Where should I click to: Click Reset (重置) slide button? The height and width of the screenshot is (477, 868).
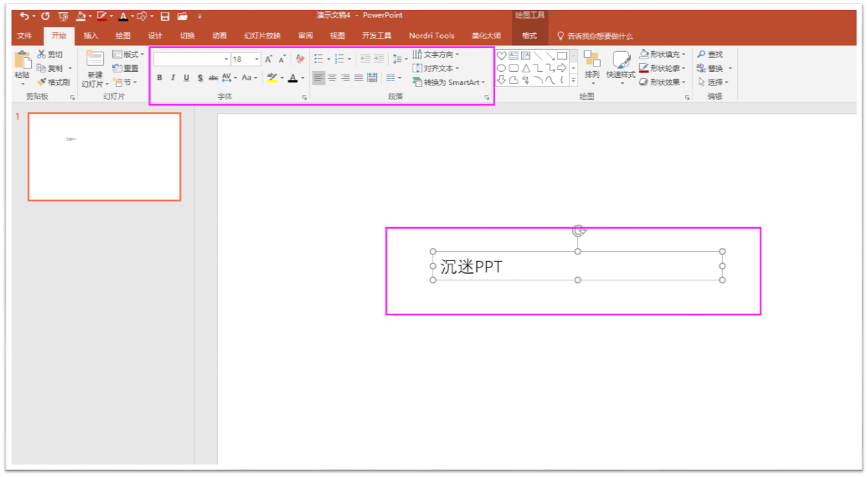(x=126, y=68)
